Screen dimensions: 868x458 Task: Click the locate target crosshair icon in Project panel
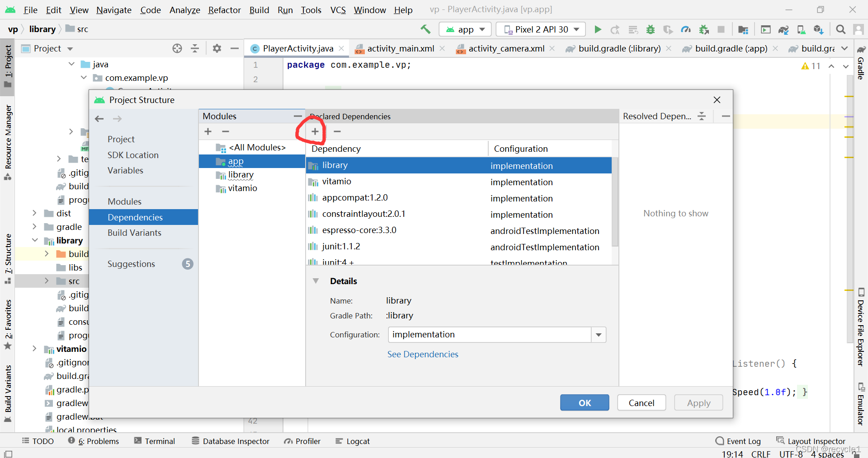tap(177, 48)
